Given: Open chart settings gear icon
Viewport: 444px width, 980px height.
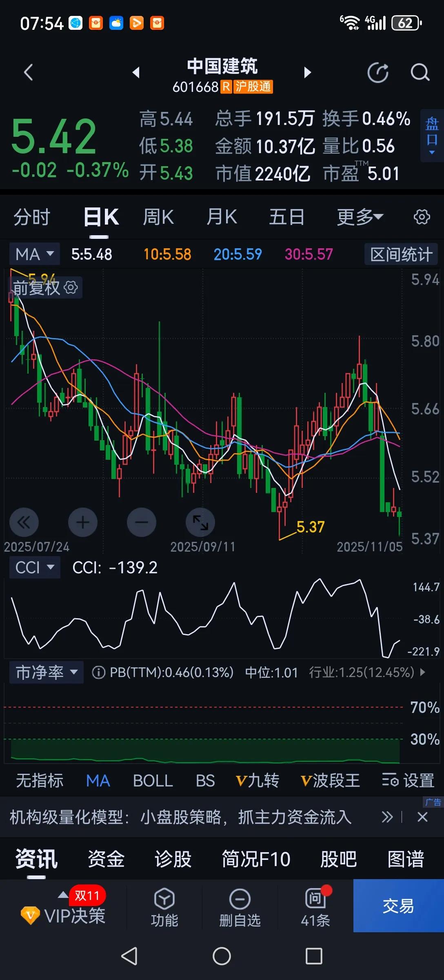Looking at the screenshot, I should (422, 217).
